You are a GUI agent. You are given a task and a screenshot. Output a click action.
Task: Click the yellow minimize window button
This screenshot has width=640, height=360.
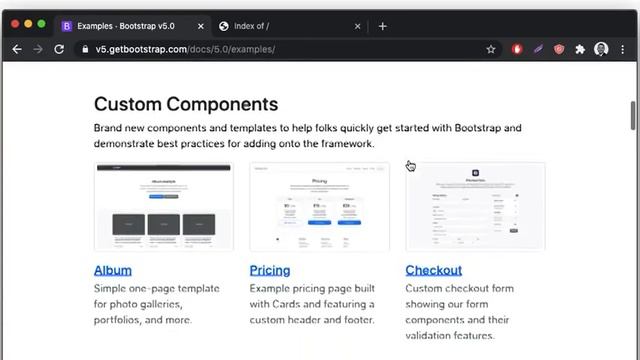[x=28, y=24]
